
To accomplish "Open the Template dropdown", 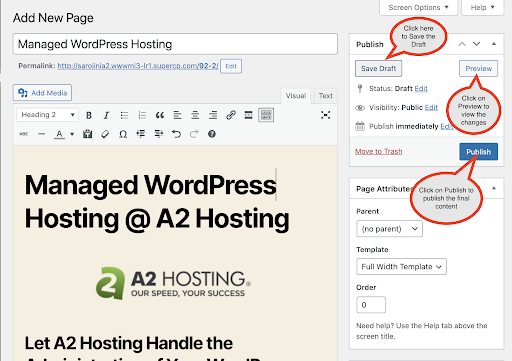I will point(401,267).
